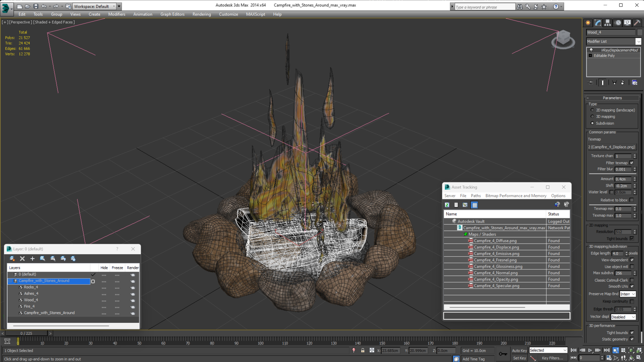Open Time Configuration icon
This screenshot has width=644, height=362.
click(x=609, y=358)
